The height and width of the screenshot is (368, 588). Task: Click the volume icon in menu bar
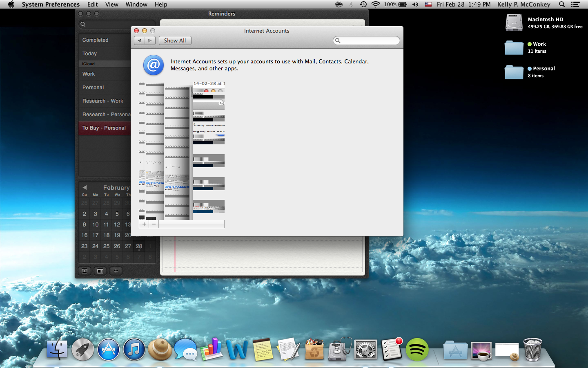point(415,4)
